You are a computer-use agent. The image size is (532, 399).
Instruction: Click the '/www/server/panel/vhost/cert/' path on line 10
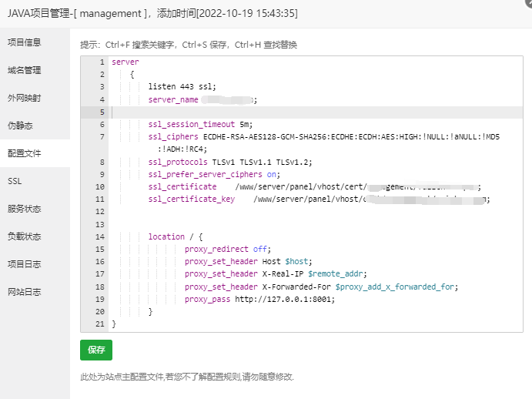[301, 186]
